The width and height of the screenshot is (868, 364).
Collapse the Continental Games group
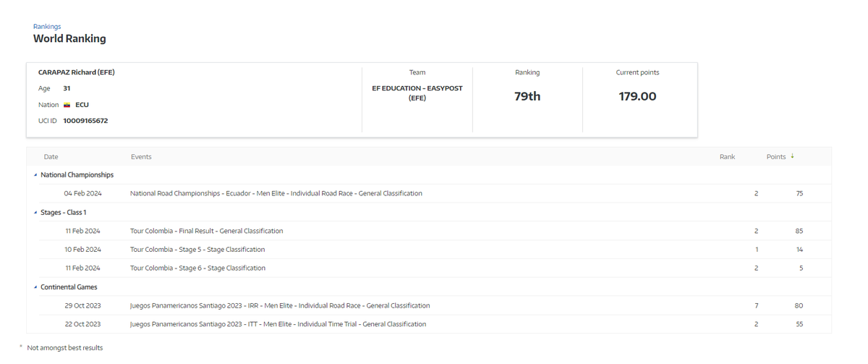point(35,287)
